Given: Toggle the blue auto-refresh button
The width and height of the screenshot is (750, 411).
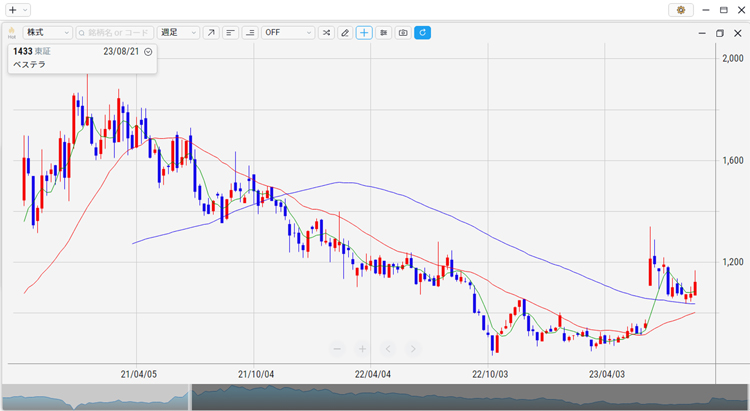Looking at the screenshot, I should click(422, 32).
